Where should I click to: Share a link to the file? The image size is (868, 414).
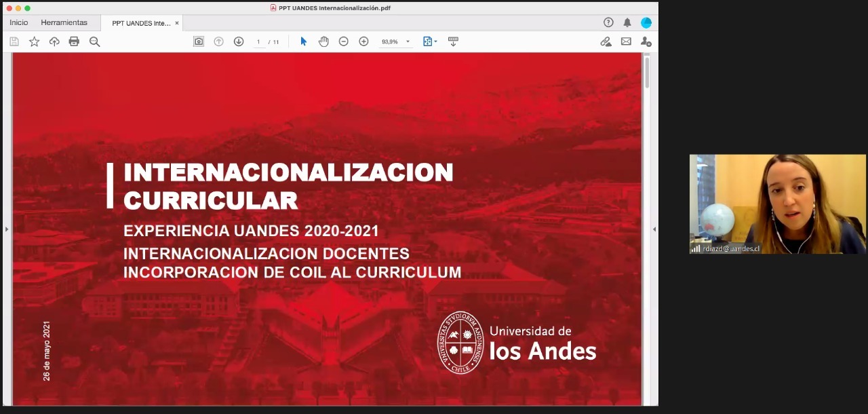coord(606,41)
